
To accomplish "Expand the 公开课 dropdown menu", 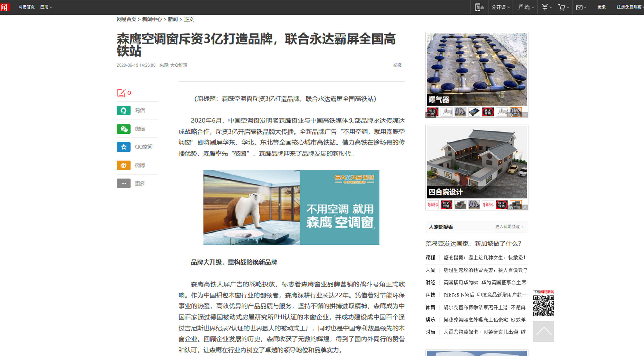I will coord(501,7).
